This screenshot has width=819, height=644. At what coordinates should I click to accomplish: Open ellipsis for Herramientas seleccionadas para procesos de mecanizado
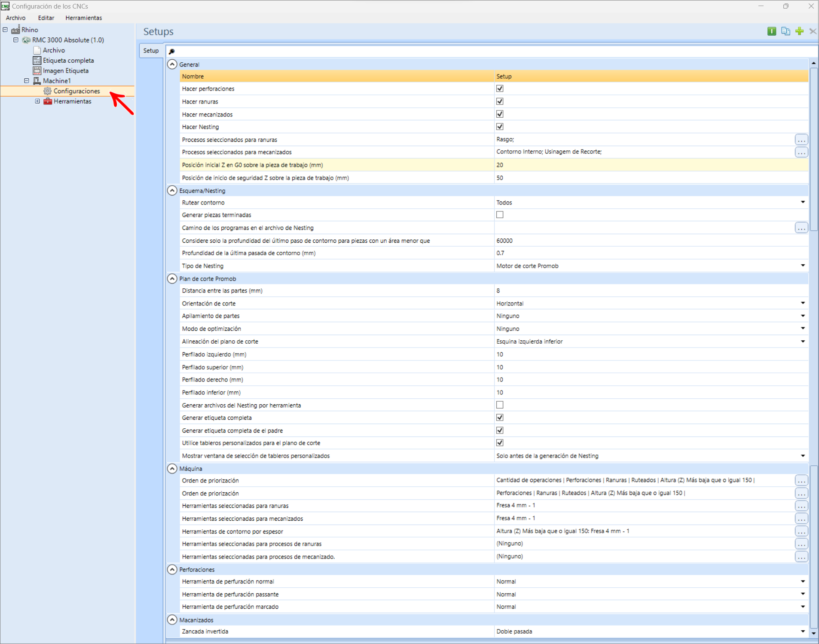pyautogui.click(x=801, y=557)
